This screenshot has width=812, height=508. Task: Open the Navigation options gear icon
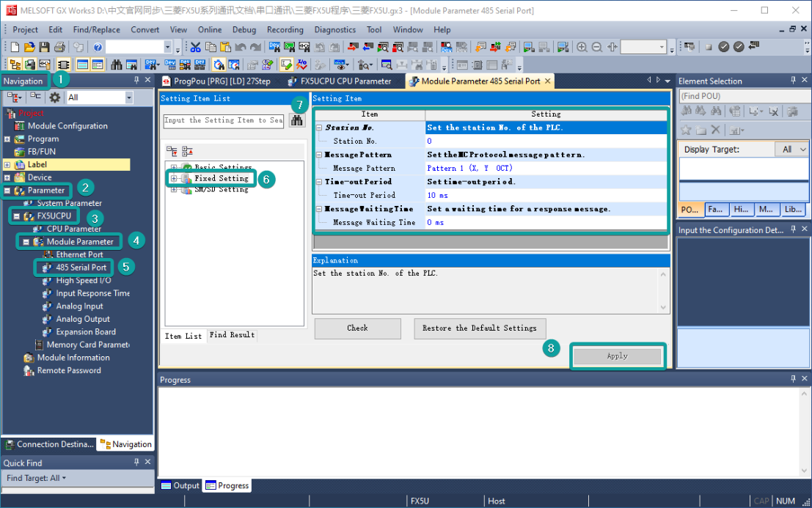coord(55,97)
